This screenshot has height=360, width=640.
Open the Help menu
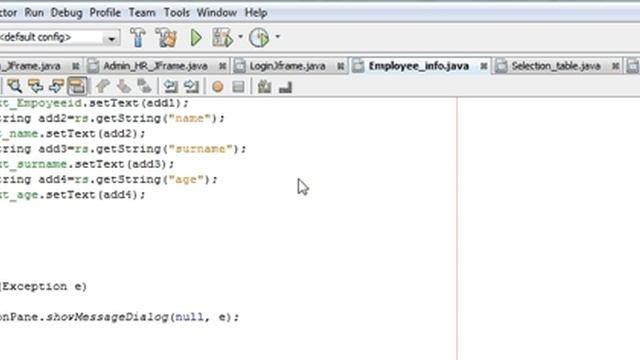[256, 13]
